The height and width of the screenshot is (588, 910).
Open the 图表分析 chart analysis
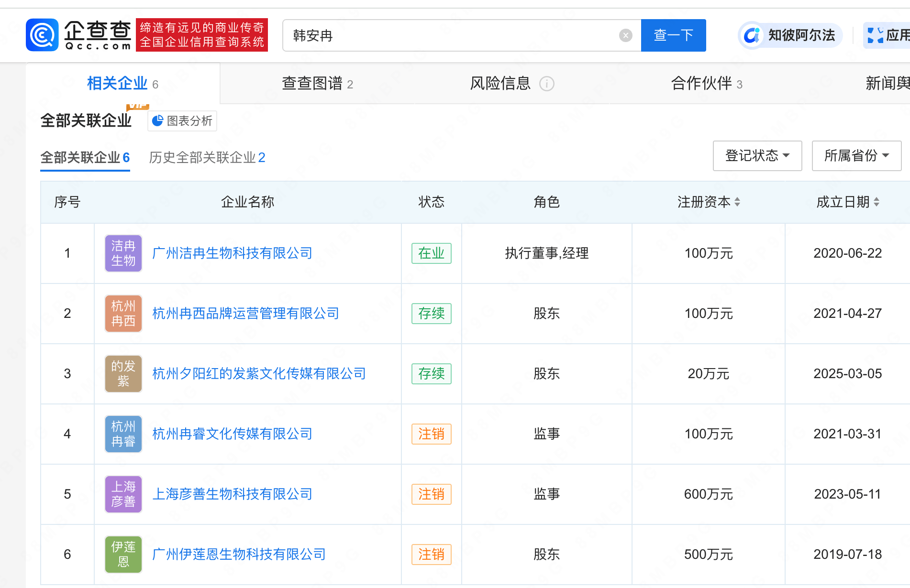tap(182, 121)
